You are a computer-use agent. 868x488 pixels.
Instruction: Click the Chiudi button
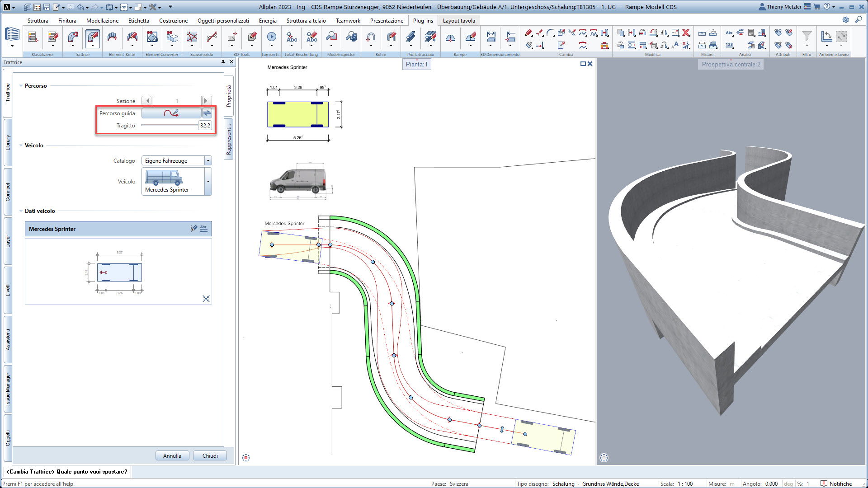point(210,455)
